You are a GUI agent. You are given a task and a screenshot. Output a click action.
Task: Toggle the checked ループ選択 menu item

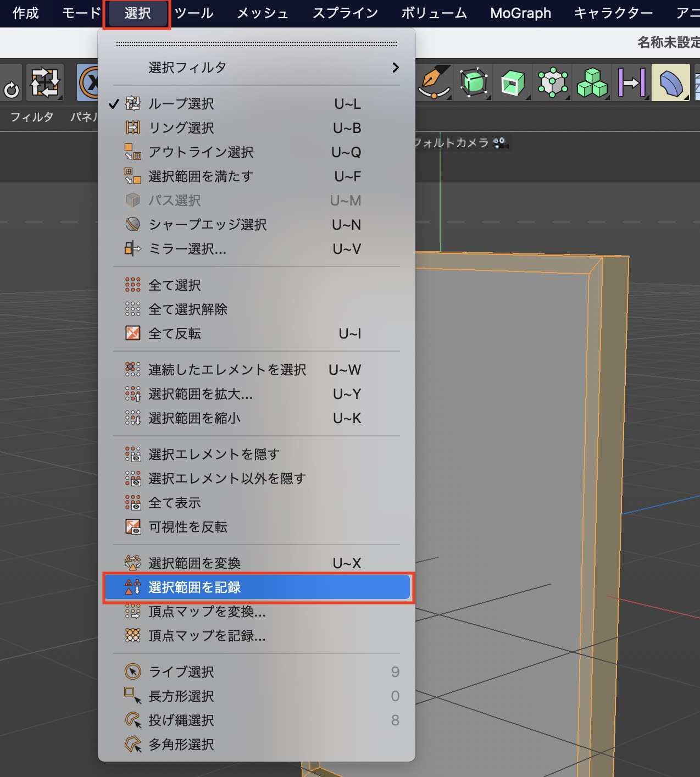click(x=181, y=104)
